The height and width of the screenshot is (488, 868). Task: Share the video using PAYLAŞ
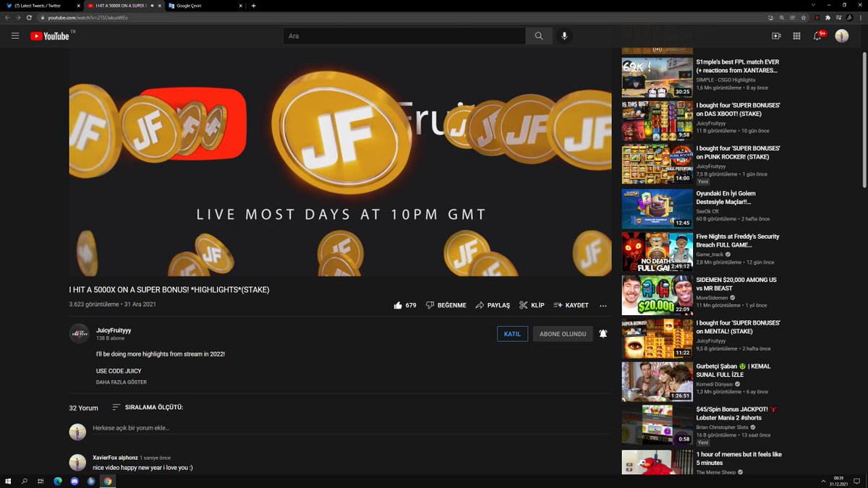493,305
